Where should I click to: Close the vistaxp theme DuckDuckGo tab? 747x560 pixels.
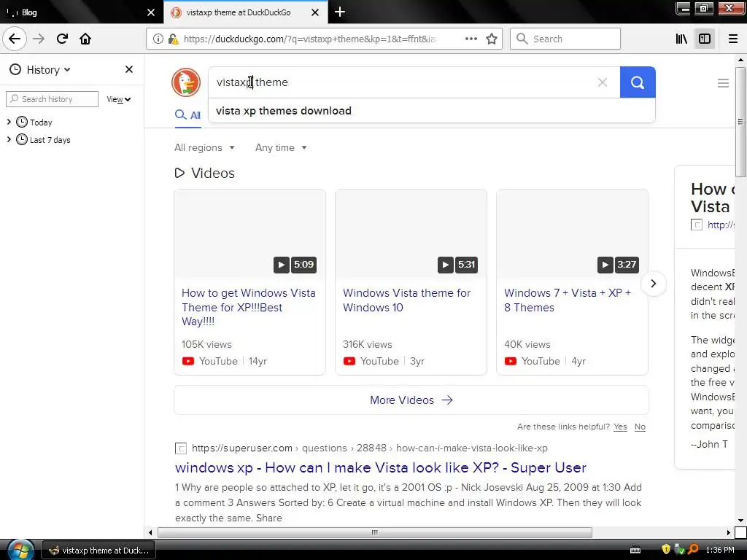[x=315, y=12]
